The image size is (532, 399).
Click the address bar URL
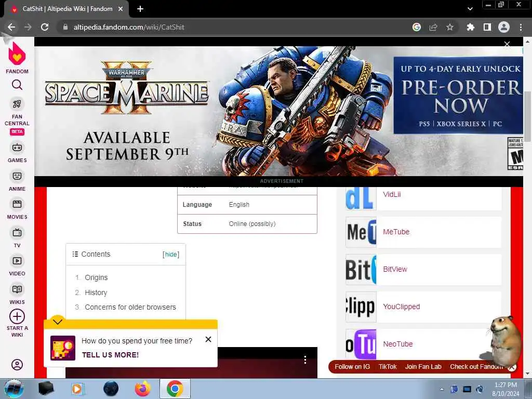pyautogui.click(x=129, y=27)
